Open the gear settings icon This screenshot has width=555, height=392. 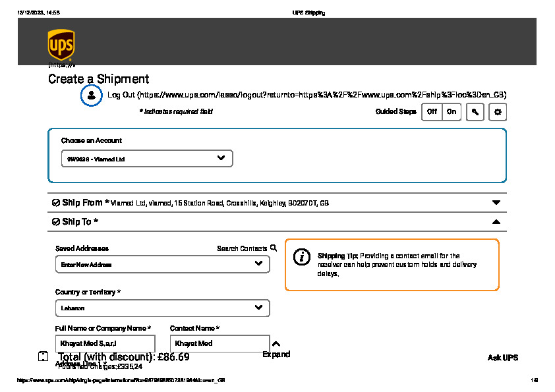tap(498, 112)
